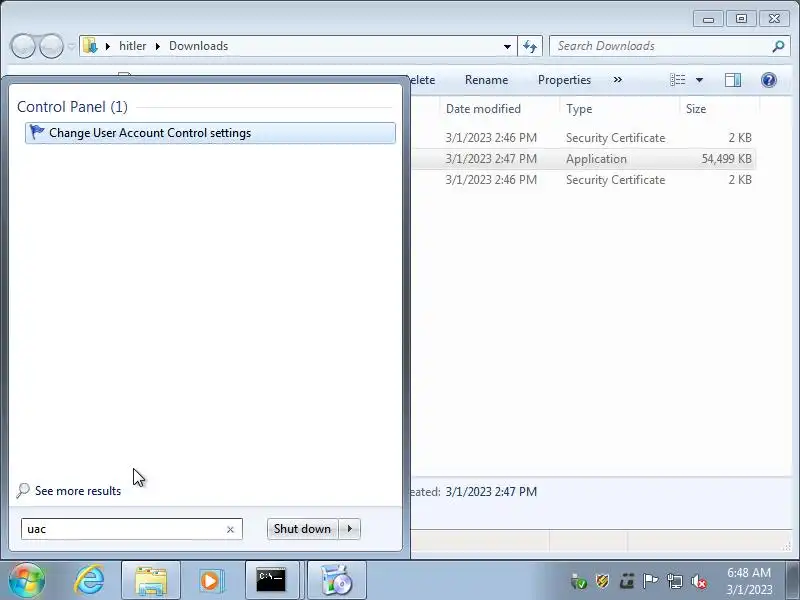Image resolution: width=800 pixels, height=600 pixels.
Task: Select the certificate dated 3/1/2023 2:46 PM first row
Action: pyautogui.click(x=584, y=138)
